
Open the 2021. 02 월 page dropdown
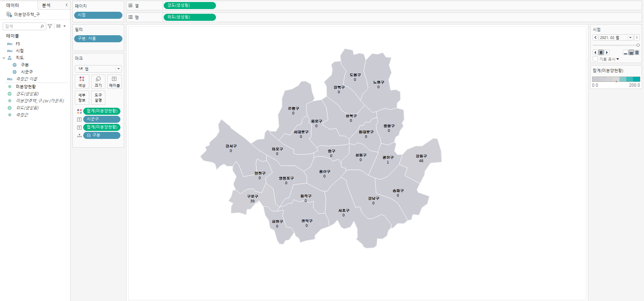tap(630, 38)
